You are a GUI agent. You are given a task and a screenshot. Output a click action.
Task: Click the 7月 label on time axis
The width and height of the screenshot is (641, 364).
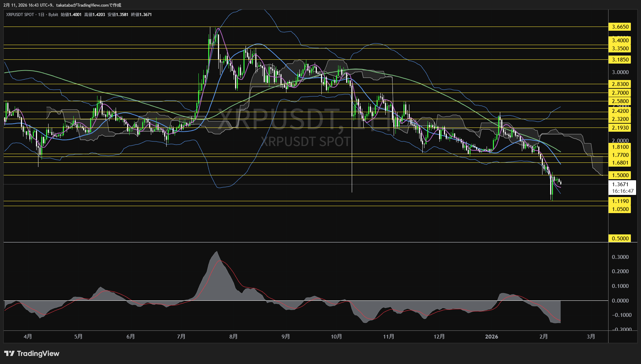point(181,336)
